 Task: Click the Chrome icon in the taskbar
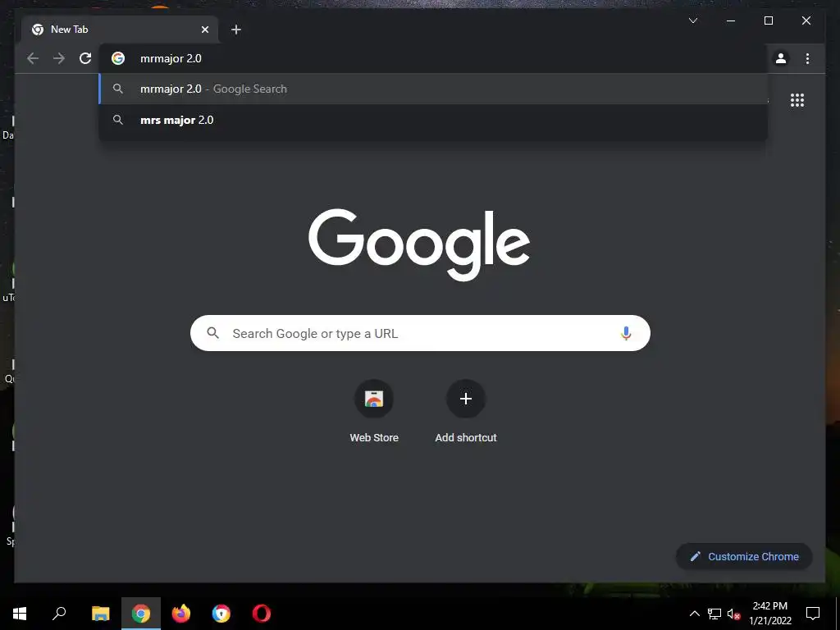pyautogui.click(x=141, y=614)
